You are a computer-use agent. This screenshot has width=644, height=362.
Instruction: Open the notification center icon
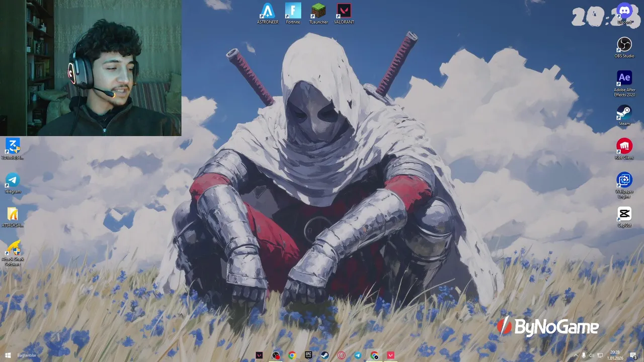coord(633,355)
